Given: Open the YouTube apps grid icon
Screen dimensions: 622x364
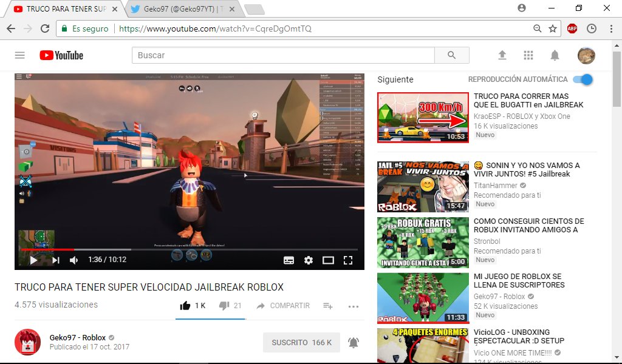Looking at the screenshot, I should 528,55.
